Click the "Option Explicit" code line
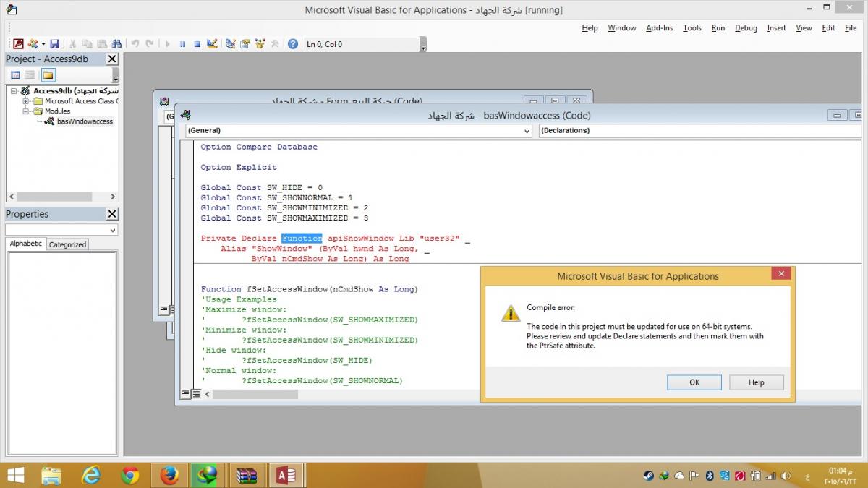This screenshot has width=868, height=488. [x=239, y=167]
